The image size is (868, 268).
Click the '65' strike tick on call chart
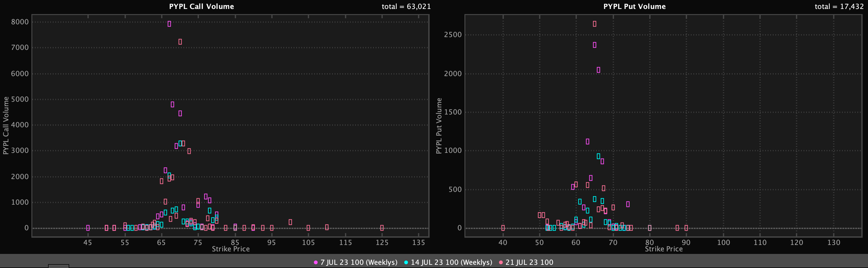click(161, 242)
